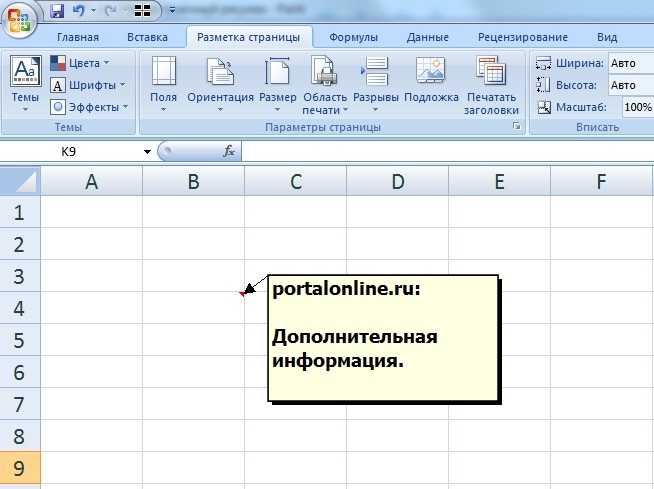Open Область печати print area menu

coord(325,86)
